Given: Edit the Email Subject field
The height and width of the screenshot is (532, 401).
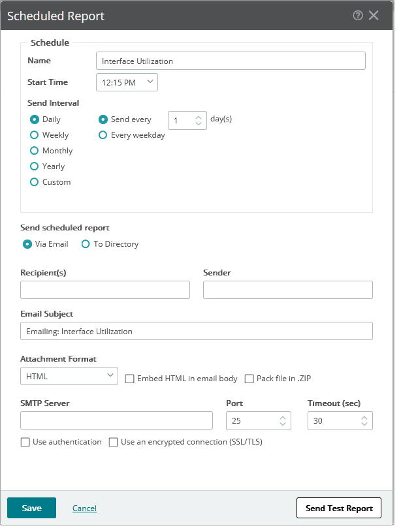Looking at the screenshot, I should pos(196,331).
